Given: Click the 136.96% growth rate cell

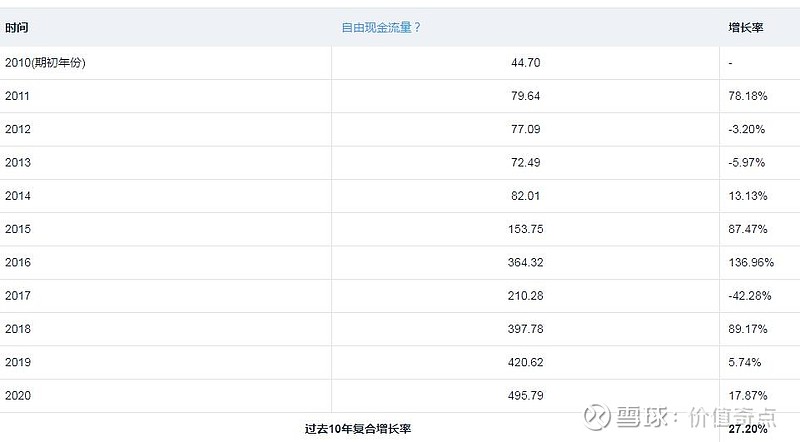Looking at the screenshot, I should [x=750, y=262].
